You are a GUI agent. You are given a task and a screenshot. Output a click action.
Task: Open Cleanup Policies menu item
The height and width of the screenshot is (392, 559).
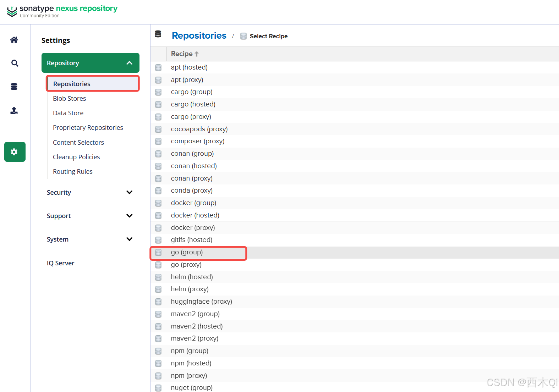[x=76, y=157]
